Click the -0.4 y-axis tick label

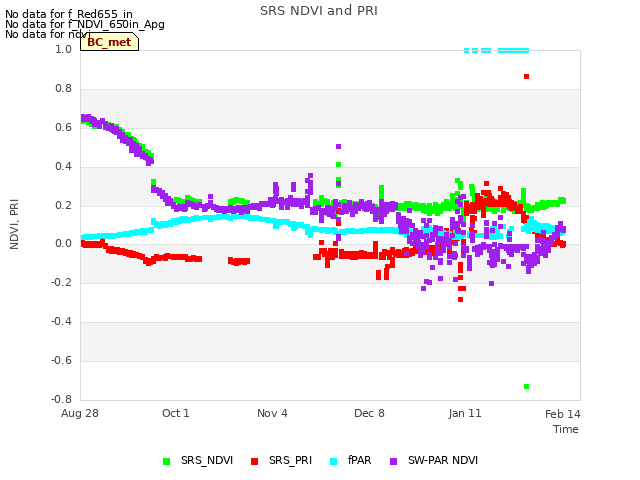pos(61,322)
